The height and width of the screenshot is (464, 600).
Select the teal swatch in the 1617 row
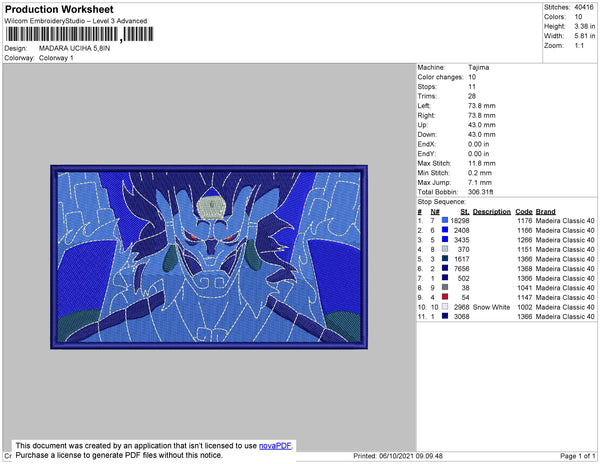[445, 259]
